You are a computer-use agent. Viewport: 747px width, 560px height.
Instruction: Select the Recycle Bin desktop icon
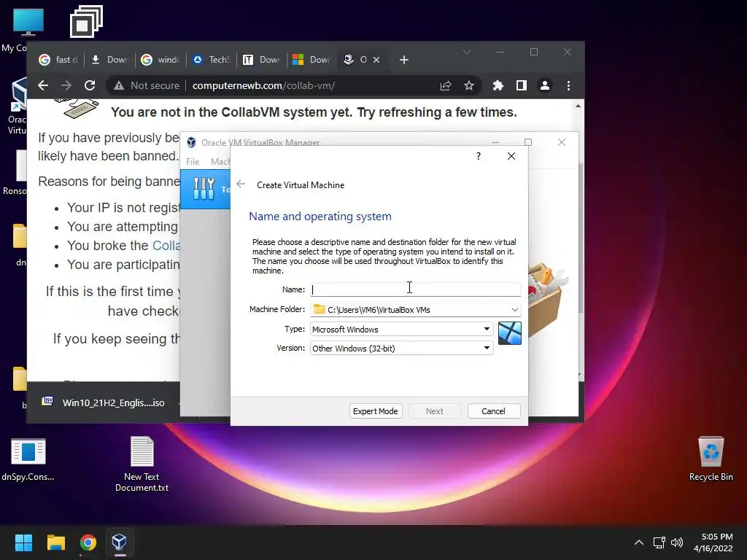click(711, 459)
